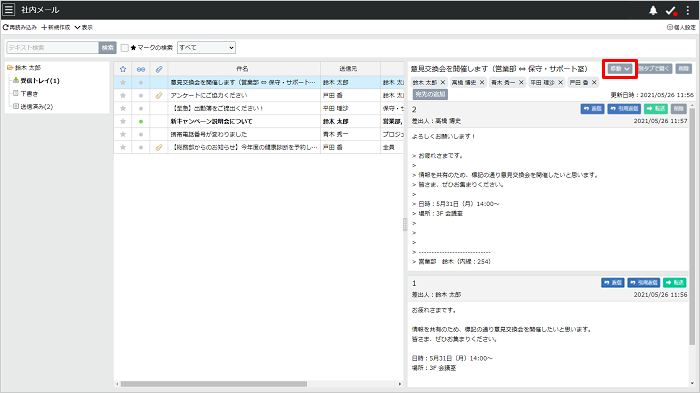Star the 意見交換会を開催します mail
Screen dimensions: 700x393
123,83
